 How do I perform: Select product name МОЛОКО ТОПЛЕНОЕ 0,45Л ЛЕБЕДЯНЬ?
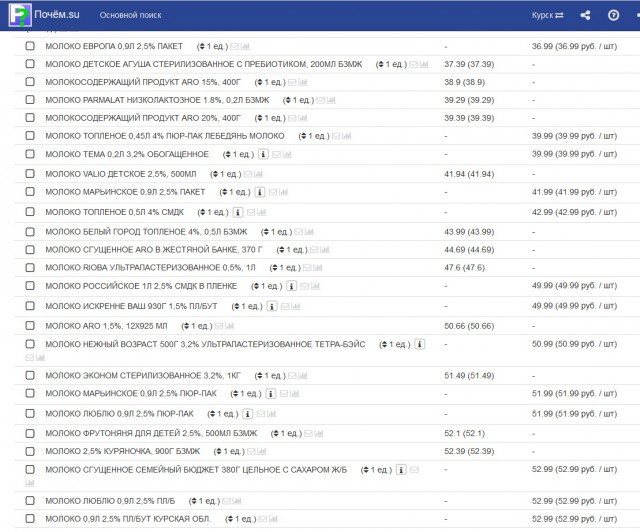click(165, 136)
